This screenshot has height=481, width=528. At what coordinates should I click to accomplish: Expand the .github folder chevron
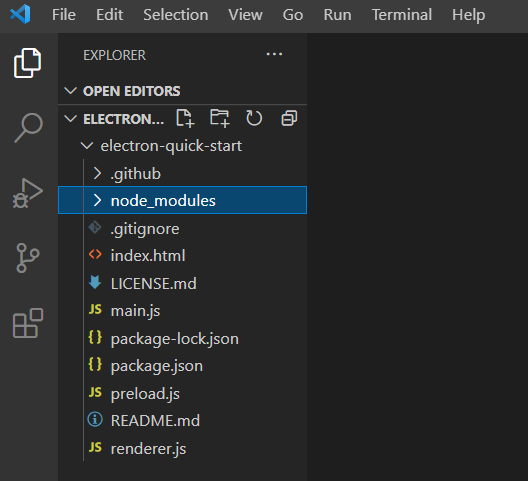click(97, 173)
